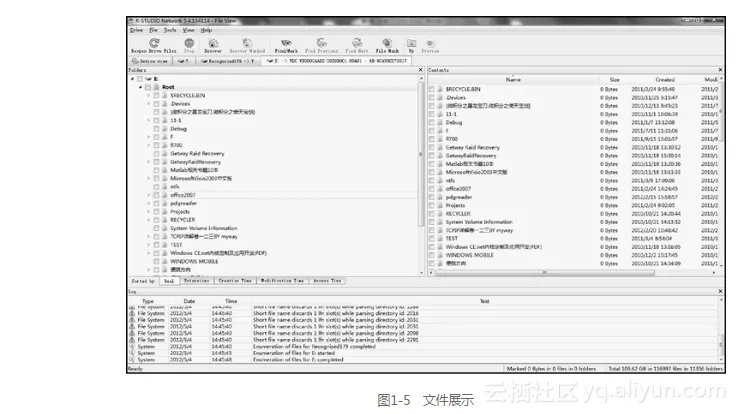
Task: Click the Contents horizontal scrollbar thumb
Action: click(x=544, y=273)
